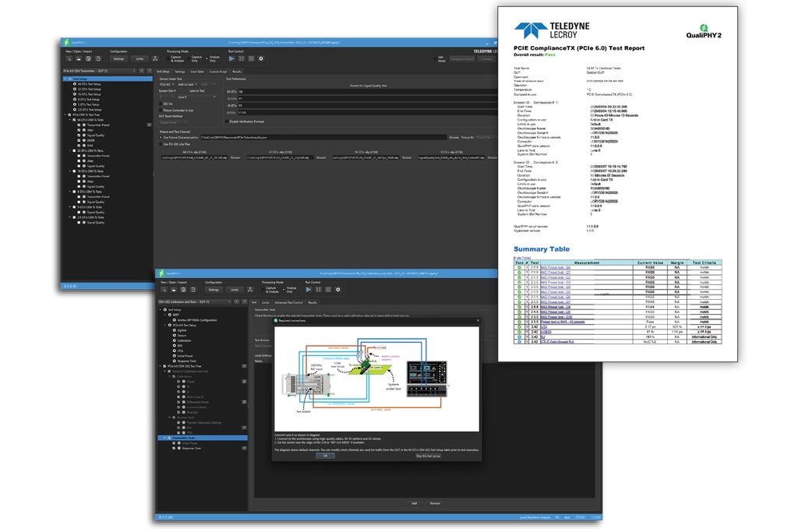Collapse 8 GT/s CEM Tx Tests tree node
798x532 pixels.
pos(70,192)
